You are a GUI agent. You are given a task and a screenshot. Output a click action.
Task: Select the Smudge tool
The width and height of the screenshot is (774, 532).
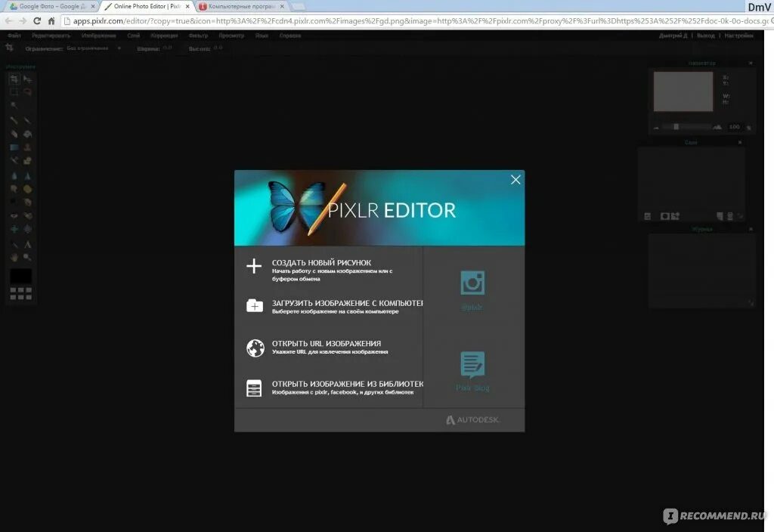14,189
